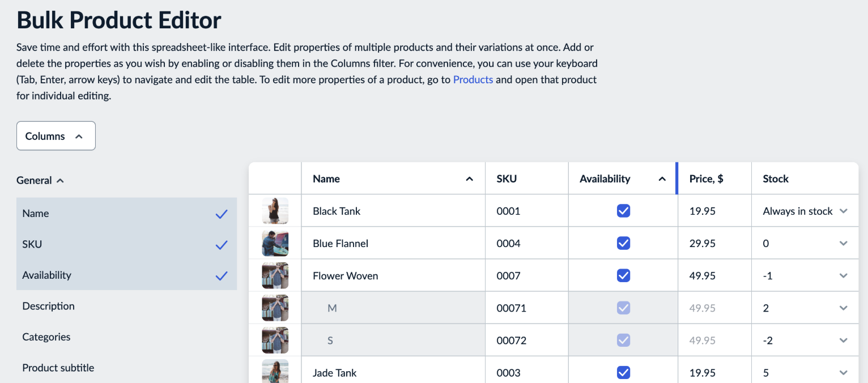Edit the price cell for Blue Flannel
The height and width of the screenshot is (383, 868).
[x=714, y=242]
